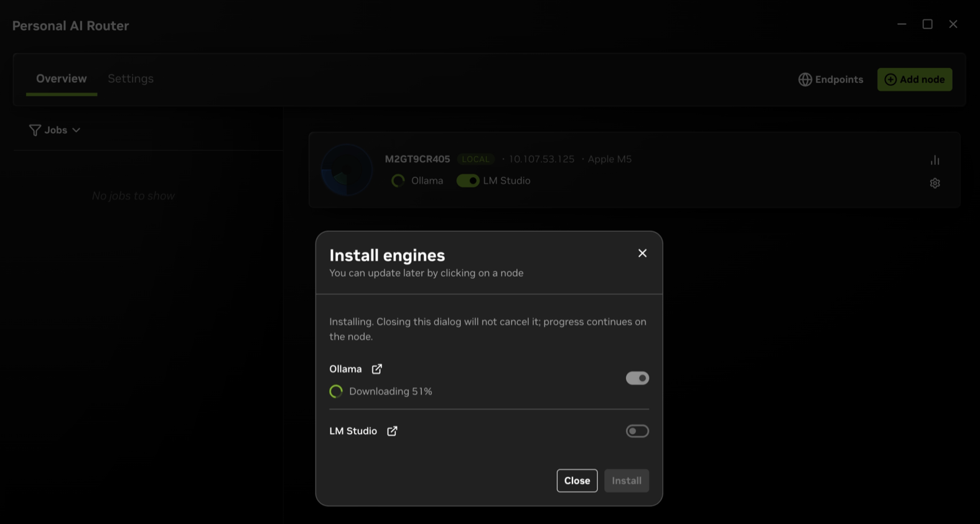Select node name M2GT9CR405
980x524 pixels.
pos(418,159)
